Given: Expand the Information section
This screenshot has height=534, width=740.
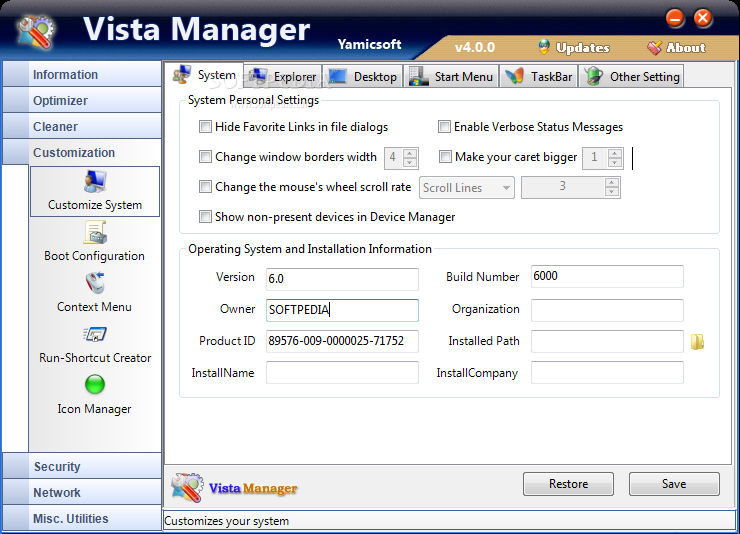Looking at the screenshot, I should (82, 74).
